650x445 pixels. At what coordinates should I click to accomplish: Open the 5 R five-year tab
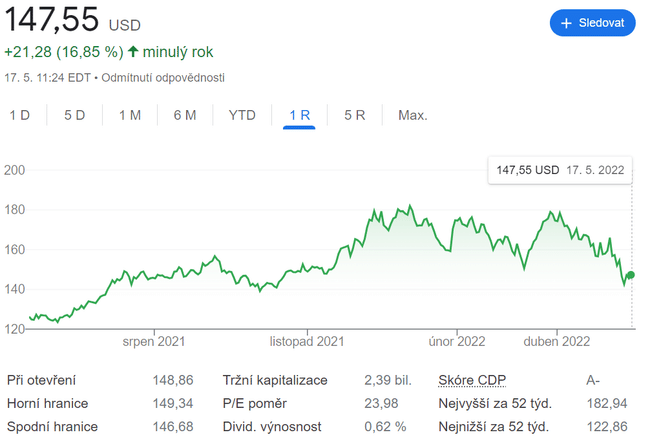click(355, 115)
